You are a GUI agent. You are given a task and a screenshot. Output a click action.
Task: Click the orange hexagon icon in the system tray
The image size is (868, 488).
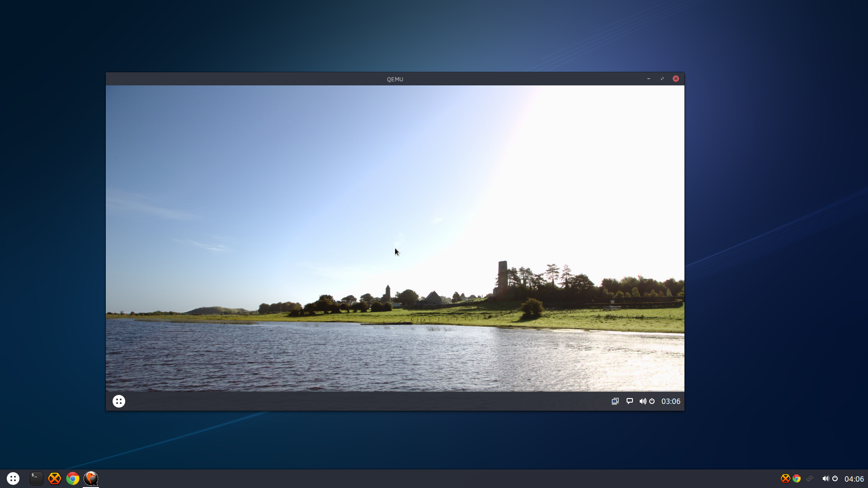click(x=785, y=479)
